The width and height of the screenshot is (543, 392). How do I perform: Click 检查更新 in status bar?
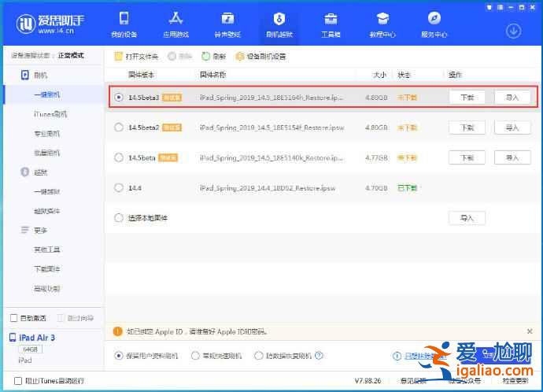point(515,380)
